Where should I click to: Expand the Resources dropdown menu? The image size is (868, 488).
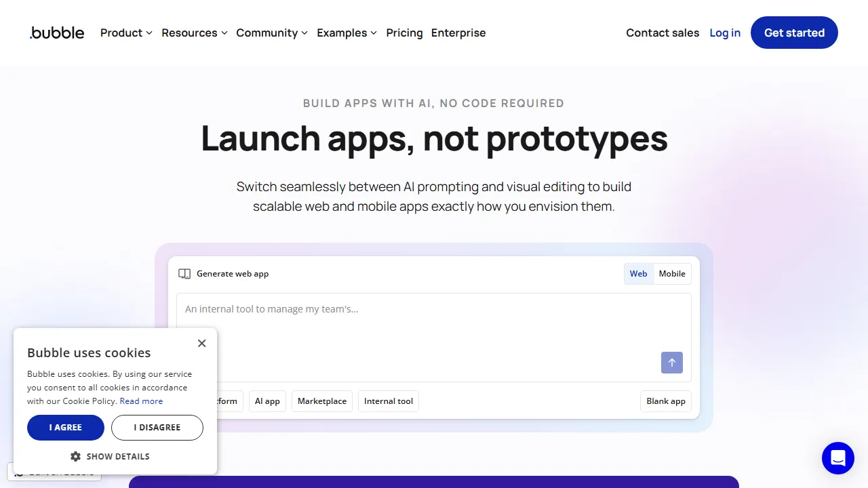(x=194, y=33)
